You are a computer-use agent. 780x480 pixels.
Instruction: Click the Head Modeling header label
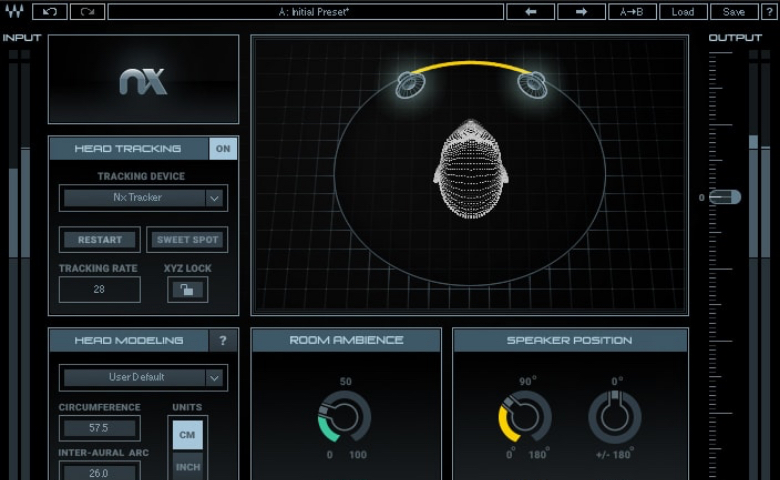click(129, 340)
